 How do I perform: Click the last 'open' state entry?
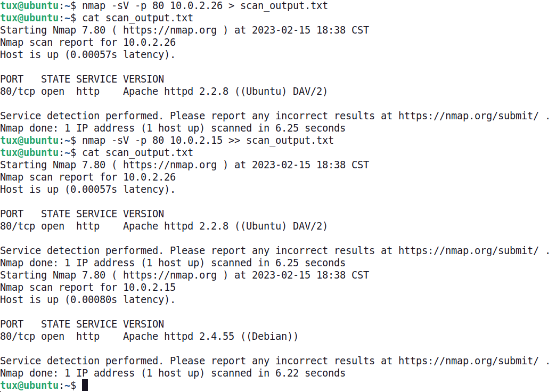coord(53,337)
